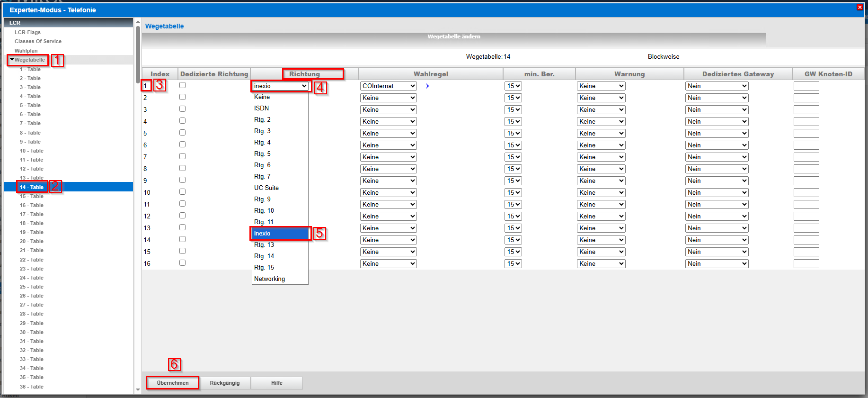Select 20 - Table in the tree
Viewport: 868px width, 398px height.
pyautogui.click(x=32, y=241)
